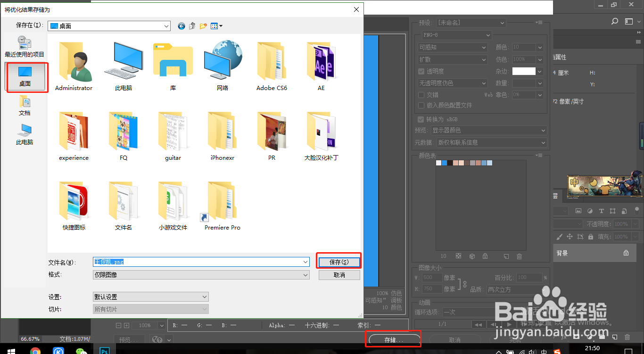Image resolution: width=644 pixels, height=354 pixels.
Task: Select the first white color table swatch
Action: [x=438, y=163]
